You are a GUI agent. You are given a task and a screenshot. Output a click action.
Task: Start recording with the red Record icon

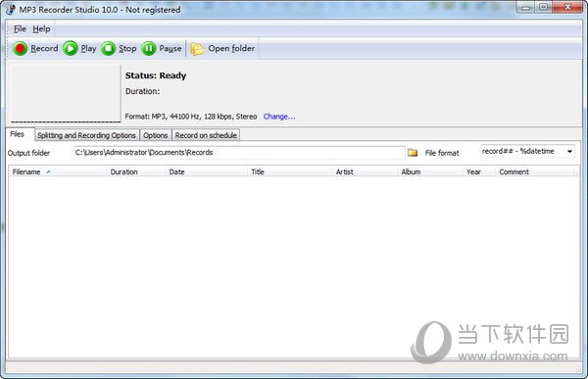(x=20, y=48)
